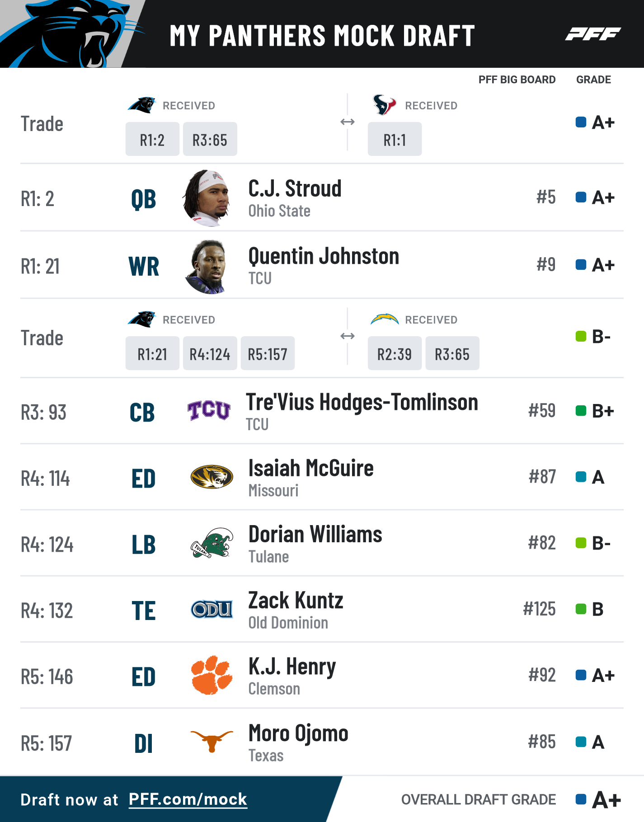Click the Houston Texans trade logo
The image size is (644, 822).
pyautogui.click(x=384, y=105)
